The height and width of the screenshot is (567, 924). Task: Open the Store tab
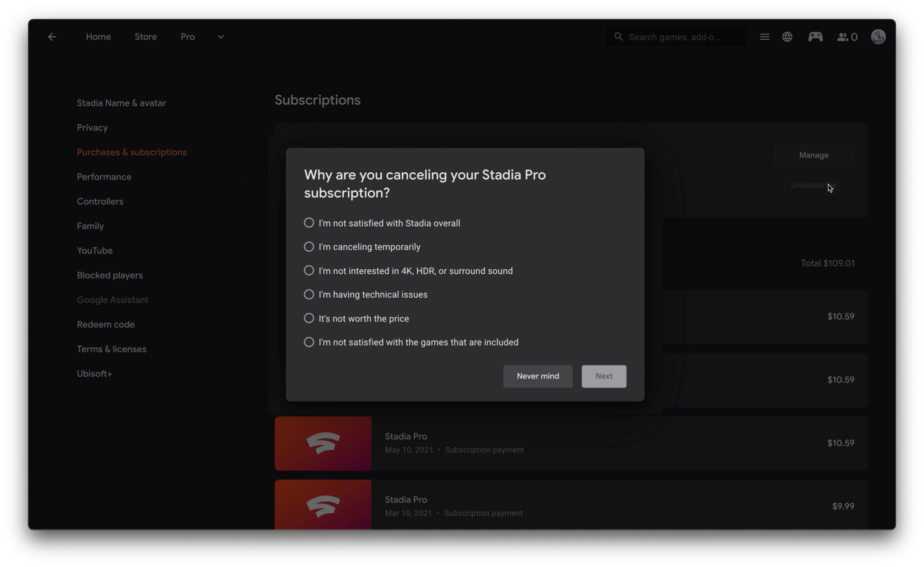[x=146, y=37]
